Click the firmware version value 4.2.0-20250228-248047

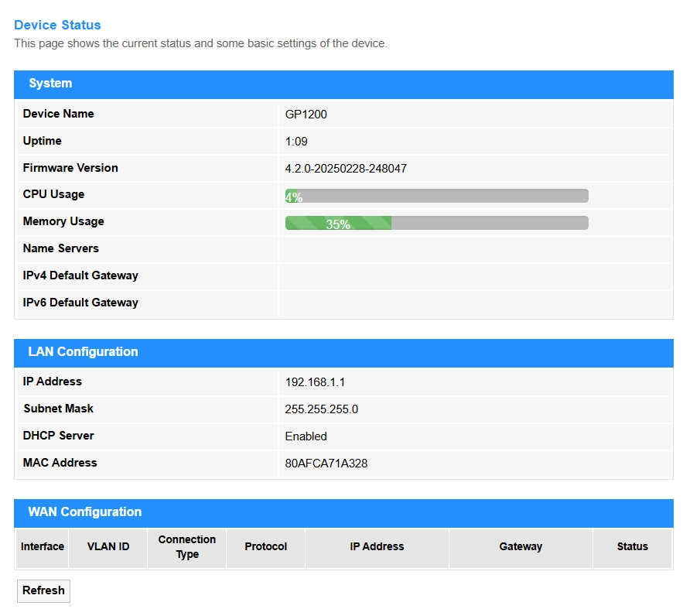click(346, 169)
